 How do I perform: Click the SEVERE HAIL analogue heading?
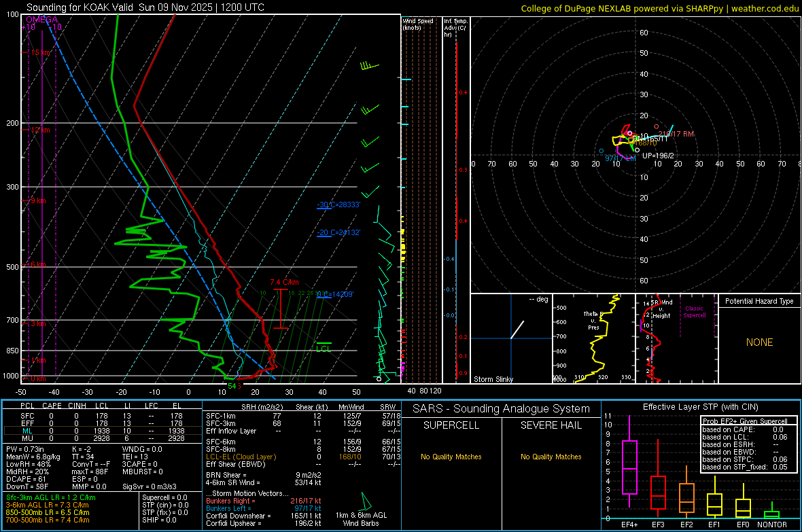coord(551,425)
